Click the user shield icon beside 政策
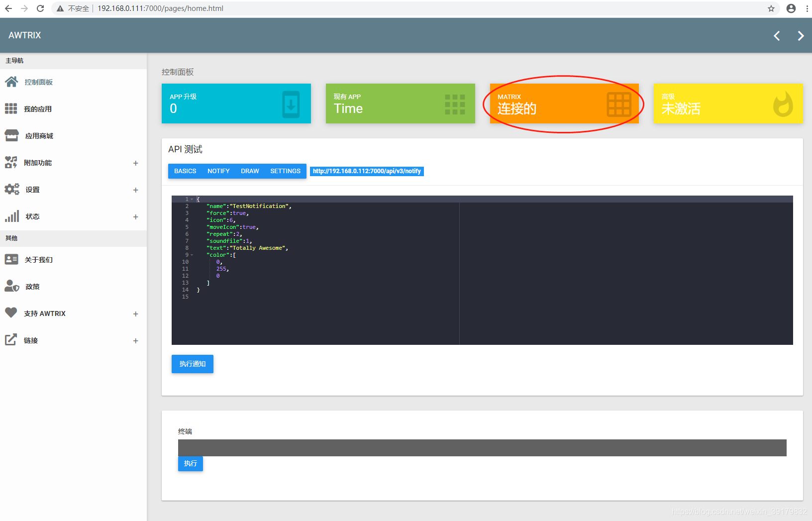The width and height of the screenshot is (812, 521). pos(12,286)
